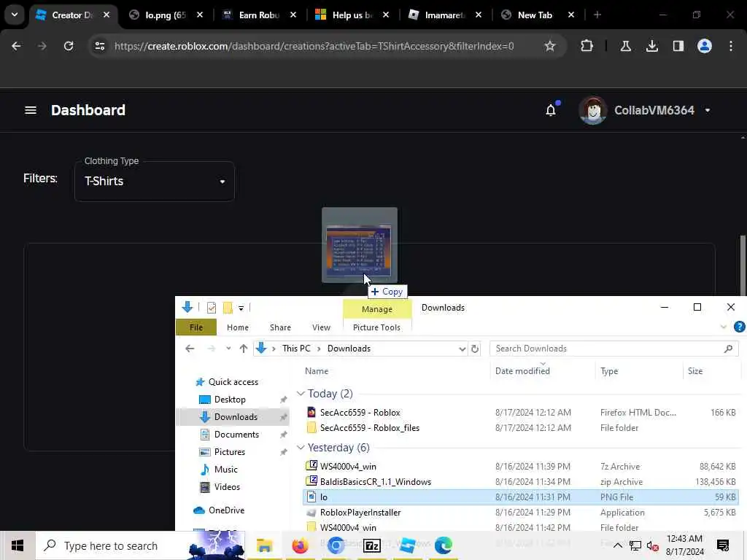This screenshot has width=747, height=560.
Task: Expand the Explorer ribbon chevron
Action: tap(723, 327)
